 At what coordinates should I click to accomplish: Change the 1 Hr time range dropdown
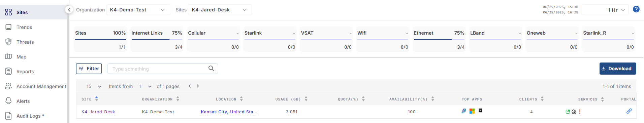tap(605, 10)
